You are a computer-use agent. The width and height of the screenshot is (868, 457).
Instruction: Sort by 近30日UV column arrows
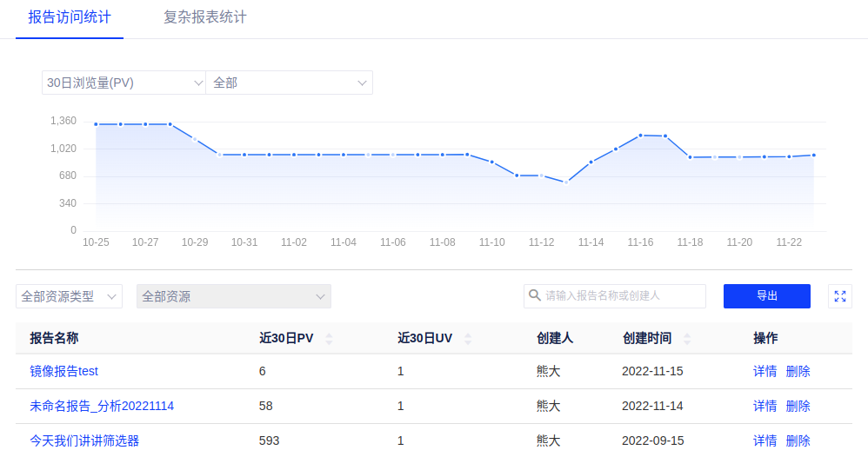click(468, 339)
